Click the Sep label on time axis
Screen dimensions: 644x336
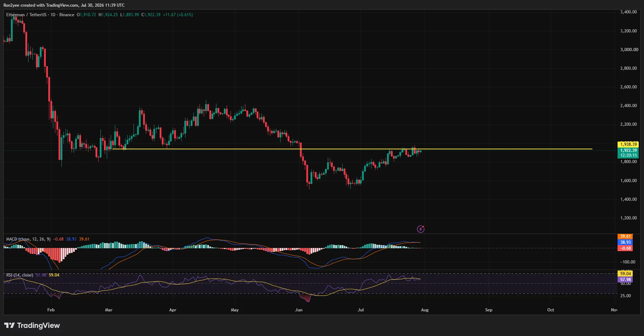click(x=489, y=310)
